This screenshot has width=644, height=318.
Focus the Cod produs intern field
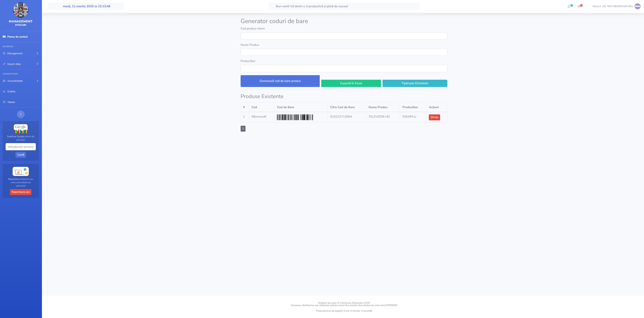pyautogui.click(x=343, y=36)
